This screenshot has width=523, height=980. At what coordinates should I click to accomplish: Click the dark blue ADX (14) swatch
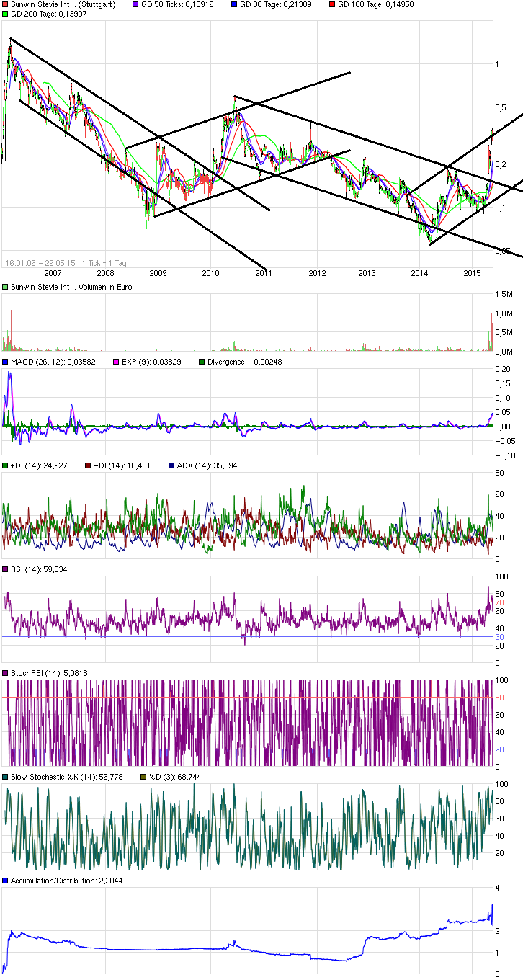coord(170,465)
